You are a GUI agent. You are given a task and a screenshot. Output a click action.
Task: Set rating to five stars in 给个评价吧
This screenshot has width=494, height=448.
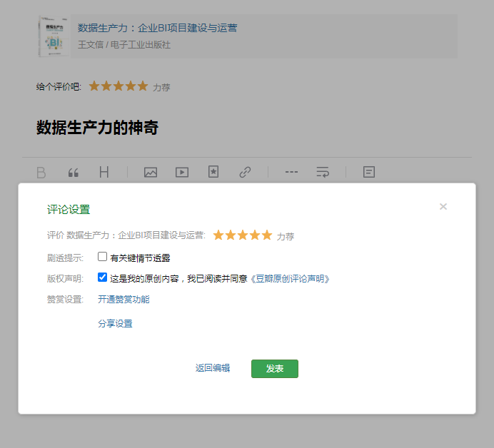coord(142,86)
